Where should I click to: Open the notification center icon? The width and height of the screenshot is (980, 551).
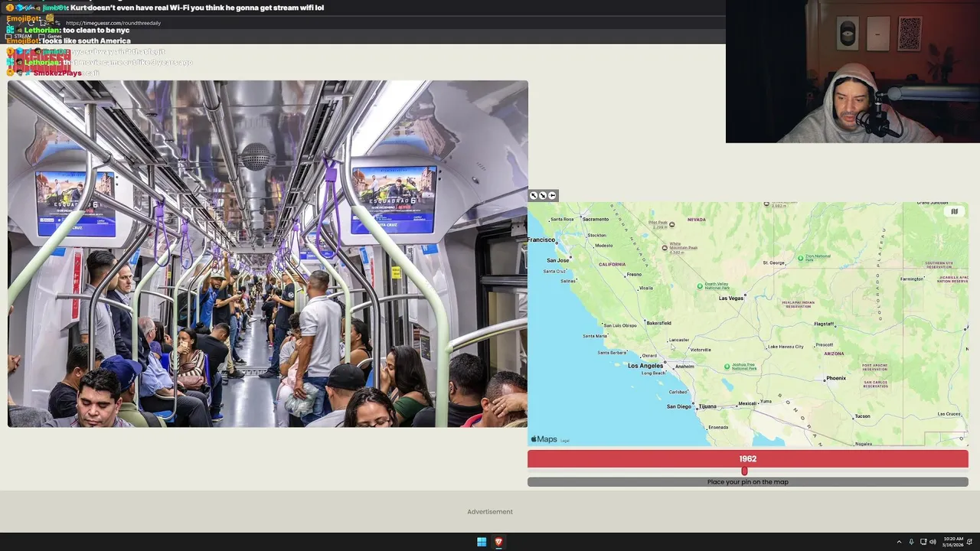(970, 542)
